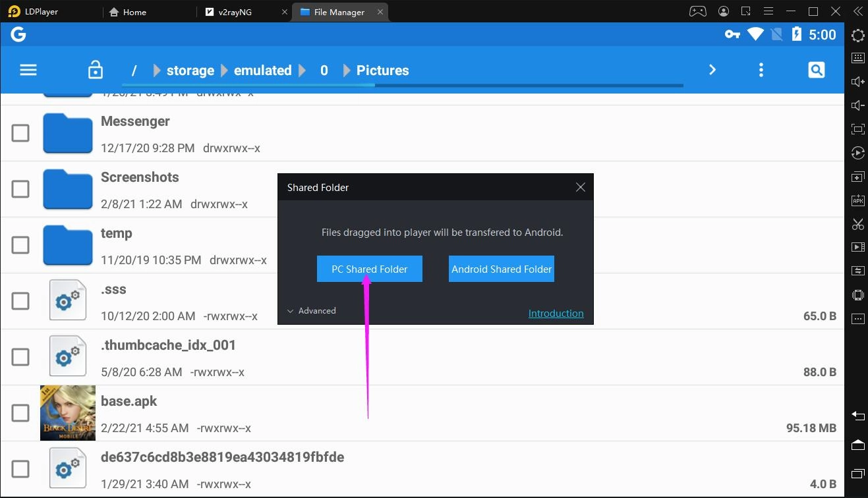Select the checkbox beside base.apk
868x498 pixels.
click(20, 412)
